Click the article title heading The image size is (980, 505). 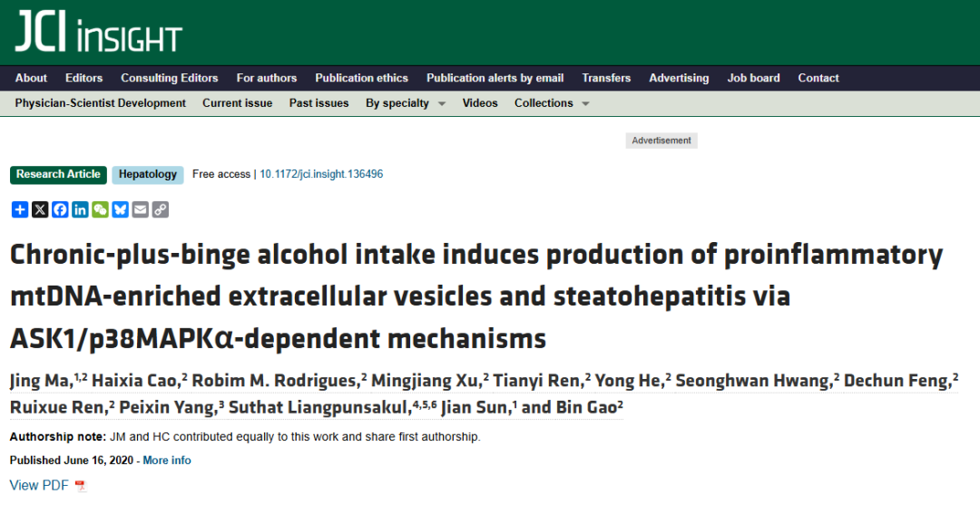pos(476,296)
